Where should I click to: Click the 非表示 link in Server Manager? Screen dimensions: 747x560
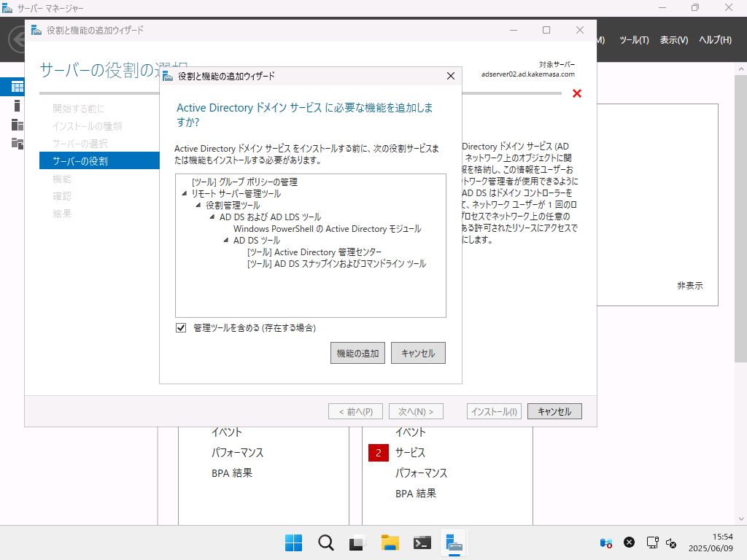690,286
